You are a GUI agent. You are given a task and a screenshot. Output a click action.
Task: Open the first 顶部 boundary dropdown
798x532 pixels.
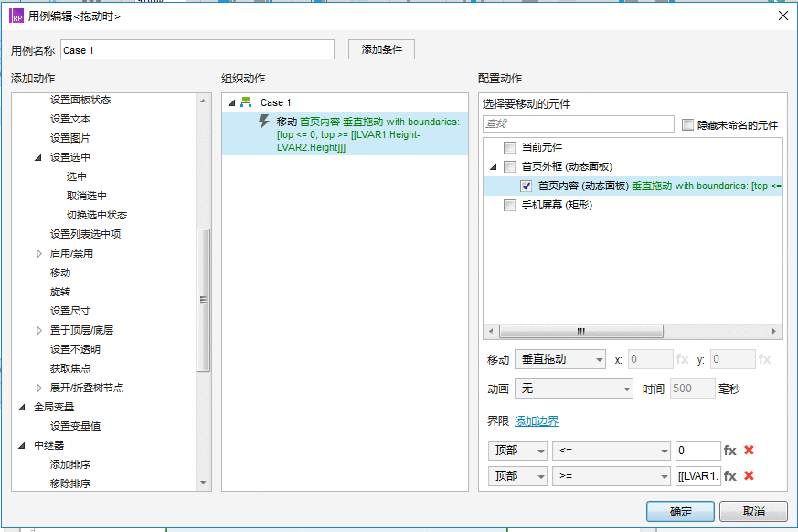click(x=517, y=451)
